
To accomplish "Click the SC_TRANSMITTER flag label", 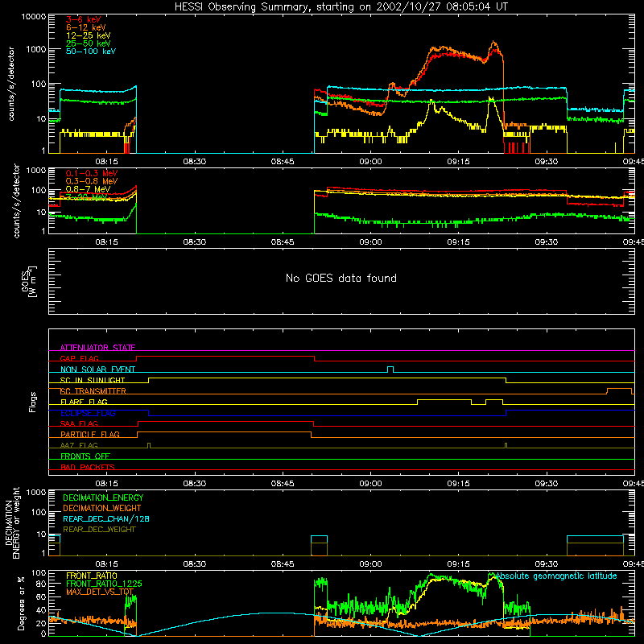I will pyautogui.click(x=93, y=391).
